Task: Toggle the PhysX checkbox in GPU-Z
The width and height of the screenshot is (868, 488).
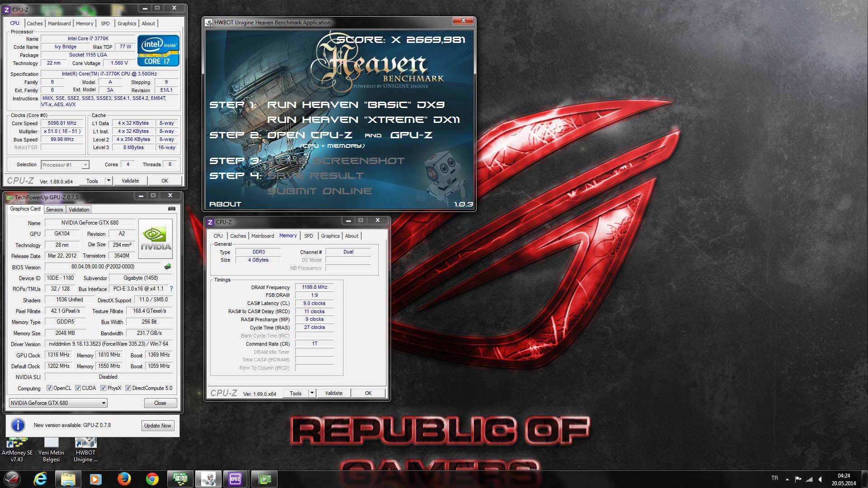Action: [x=104, y=388]
